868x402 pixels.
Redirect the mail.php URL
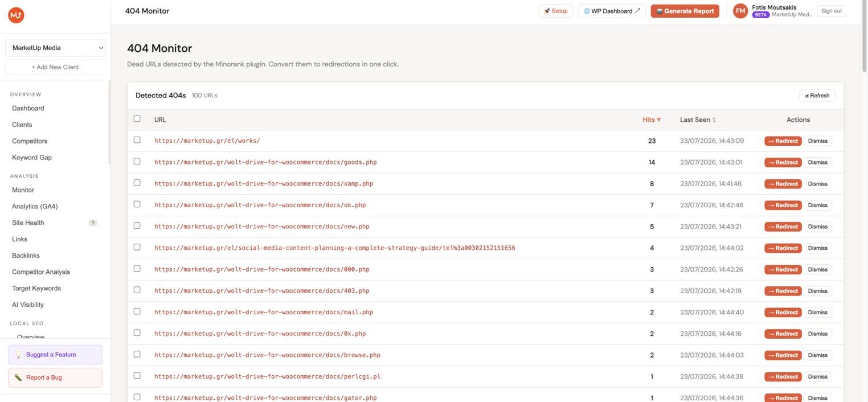point(783,312)
